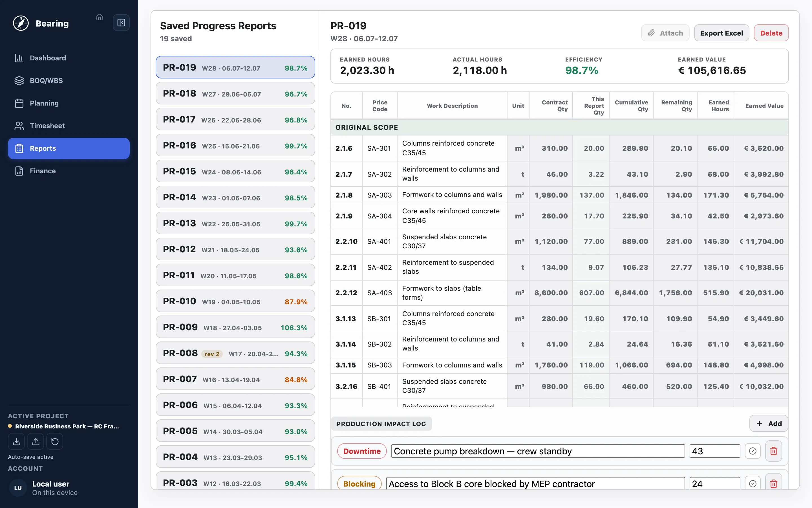
Task: Click row number 3.2.16
Action: point(346,386)
